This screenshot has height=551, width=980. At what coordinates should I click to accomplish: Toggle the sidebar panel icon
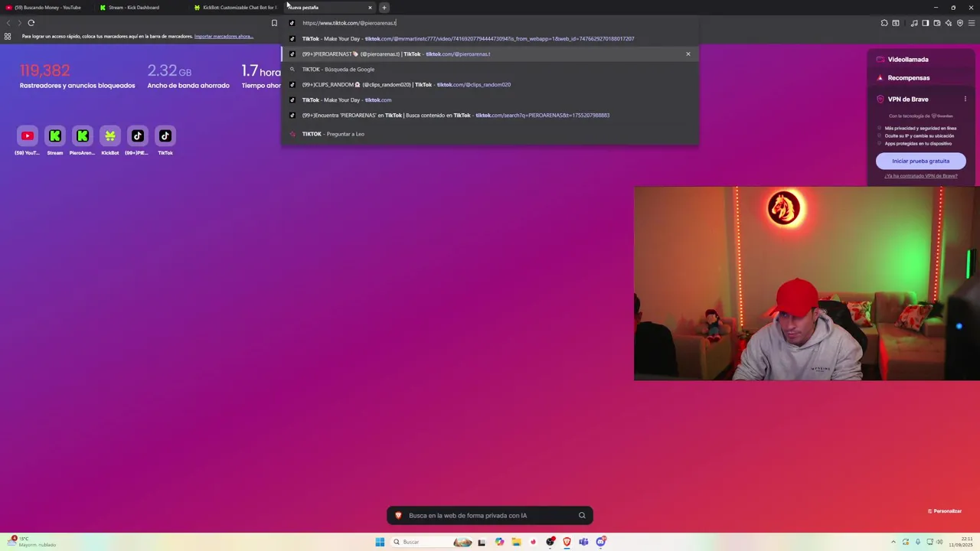pos(925,23)
